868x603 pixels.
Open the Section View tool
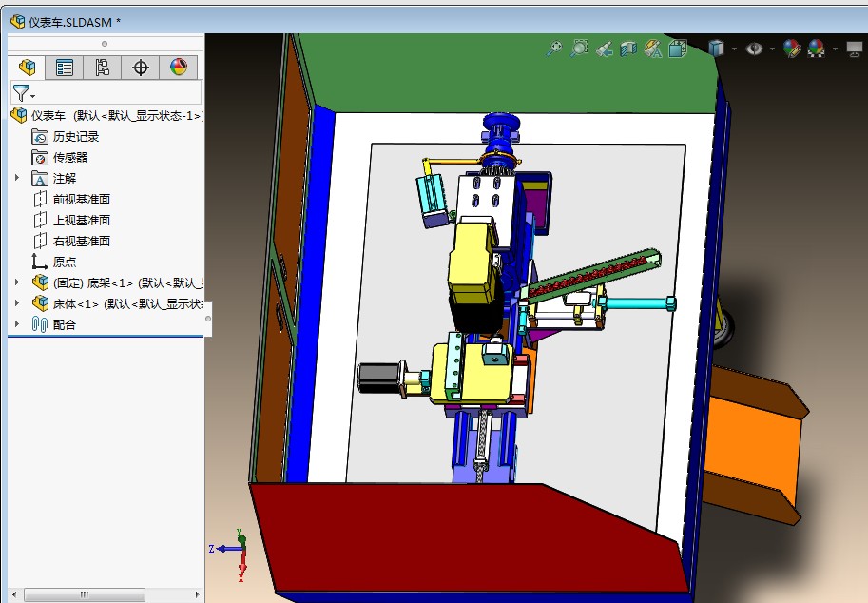[x=628, y=49]
